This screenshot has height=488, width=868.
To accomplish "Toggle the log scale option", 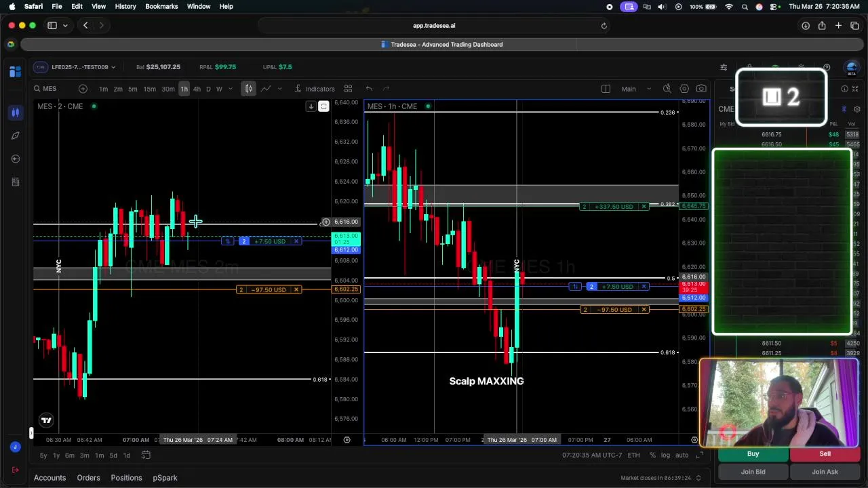I will click(x=665, y=455).
